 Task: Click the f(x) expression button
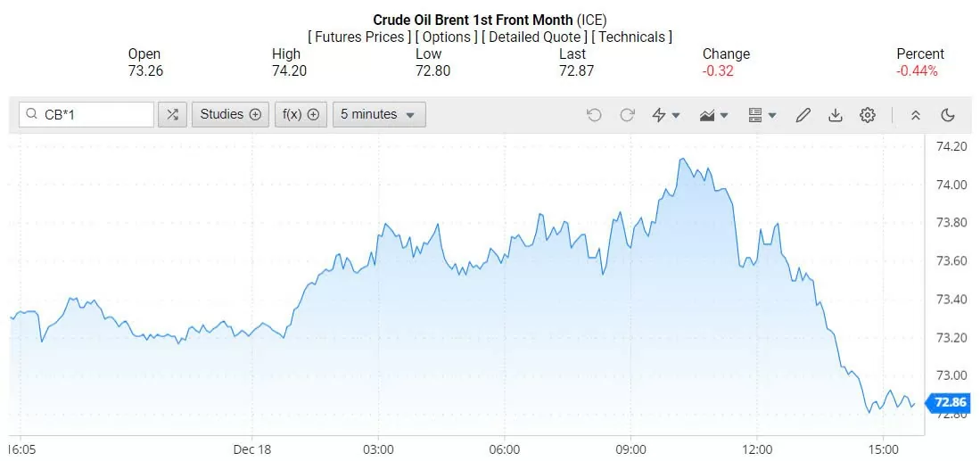(301, 114)
